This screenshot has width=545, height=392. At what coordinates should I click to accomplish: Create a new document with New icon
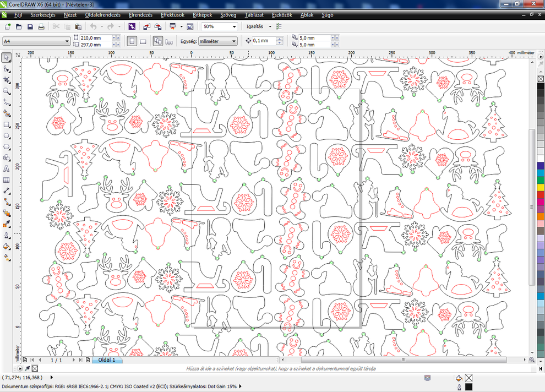(x=8, y=26)
